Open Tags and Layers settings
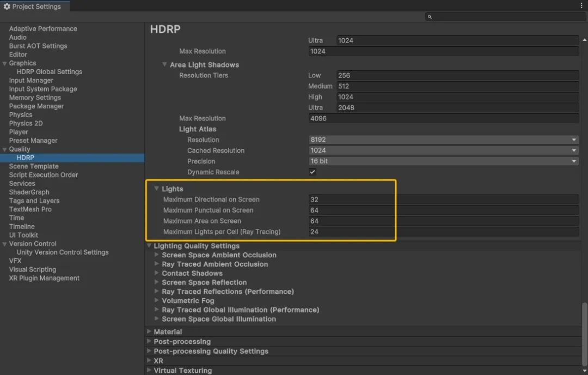Image resolution: width=588 pixels, height=375 pixels. (x=34, y=201)
